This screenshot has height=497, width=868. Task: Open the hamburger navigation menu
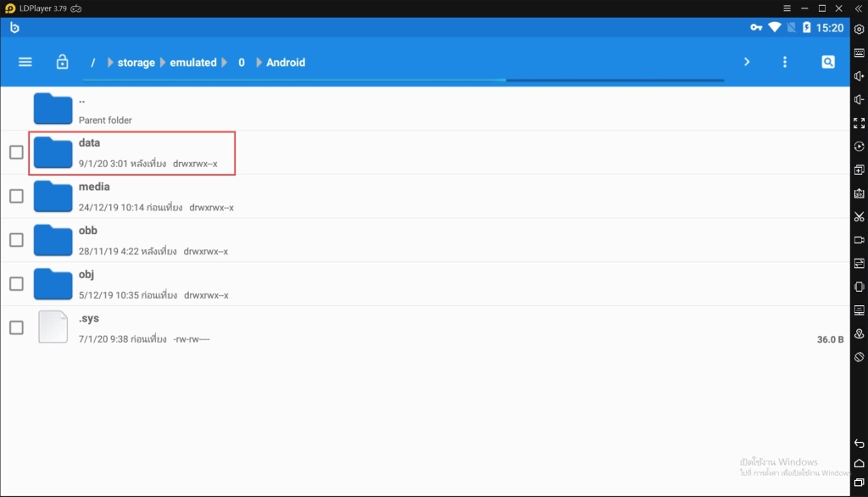tap(25, 62)
